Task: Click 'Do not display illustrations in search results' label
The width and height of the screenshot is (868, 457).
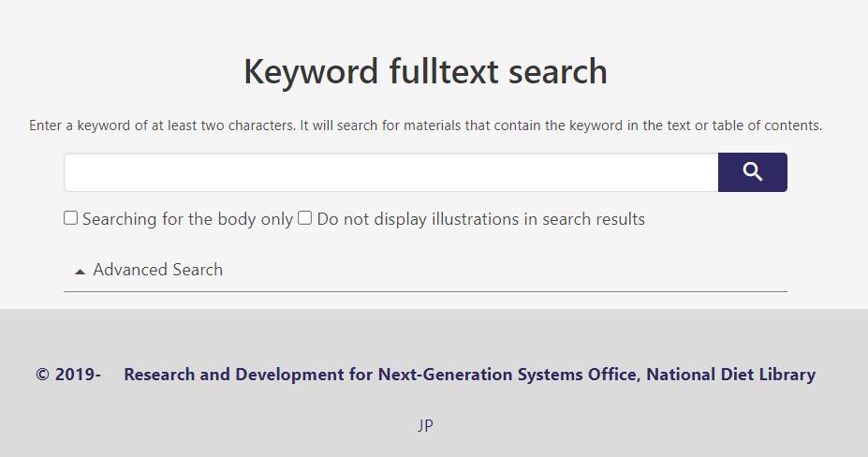Action: [x=480, y=219]
